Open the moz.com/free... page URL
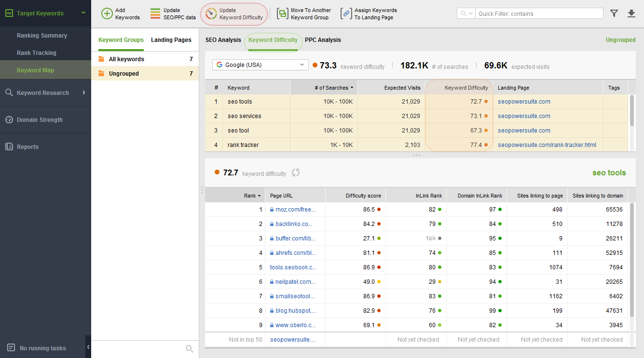This screenshot has height=358, width=644. pos(295,210)
